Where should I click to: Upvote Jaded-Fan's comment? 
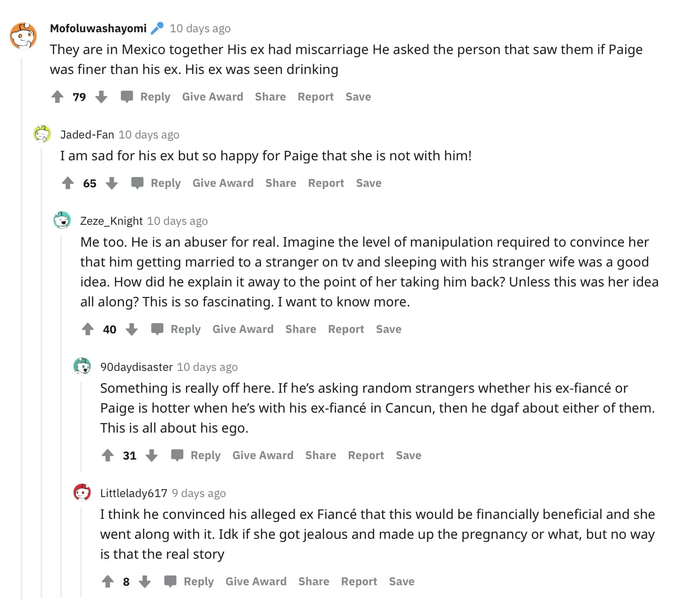point(68,183)
